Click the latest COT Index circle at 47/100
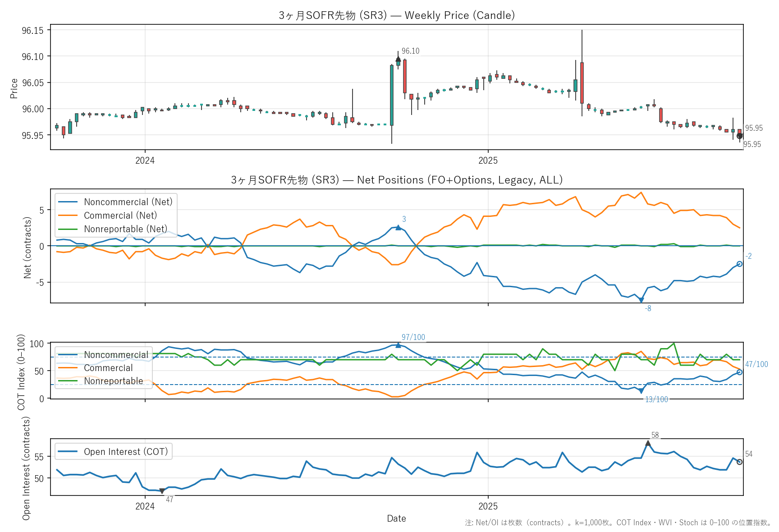Viewport: 779px width, 532px height. tap(739, 372)
